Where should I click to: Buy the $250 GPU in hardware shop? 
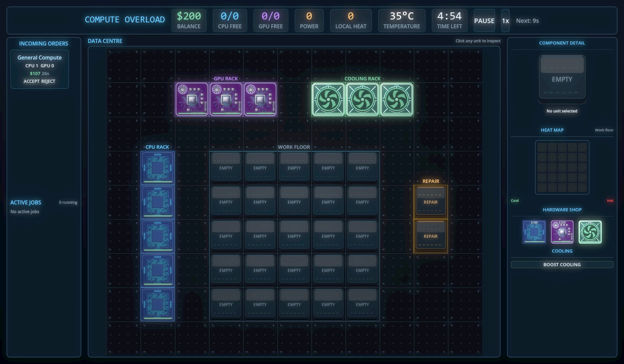coord(562,232)
